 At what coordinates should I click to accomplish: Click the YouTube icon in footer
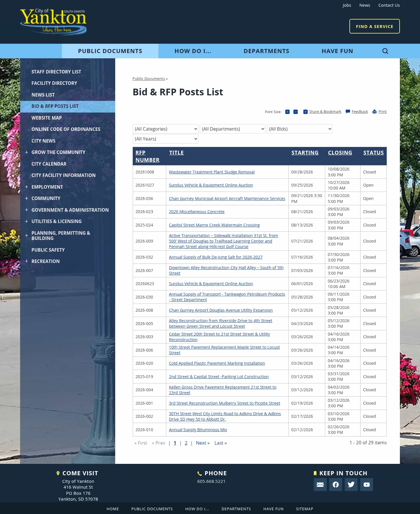pyautogui.click(x=367, y=485)
